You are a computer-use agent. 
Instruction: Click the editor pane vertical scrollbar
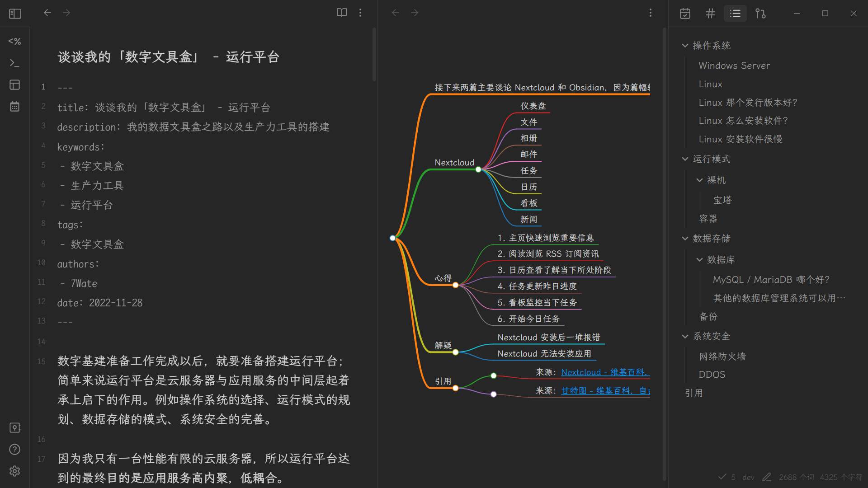point(374,54)
